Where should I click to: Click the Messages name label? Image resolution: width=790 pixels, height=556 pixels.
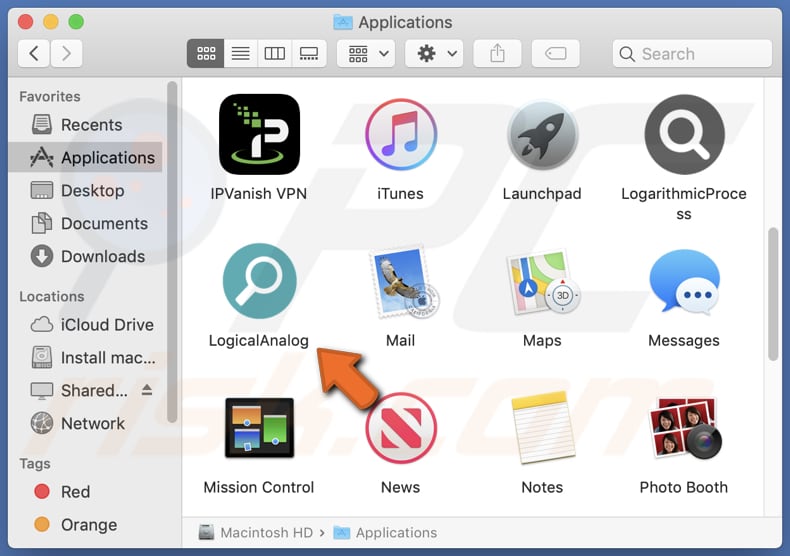tap(684, 340)
